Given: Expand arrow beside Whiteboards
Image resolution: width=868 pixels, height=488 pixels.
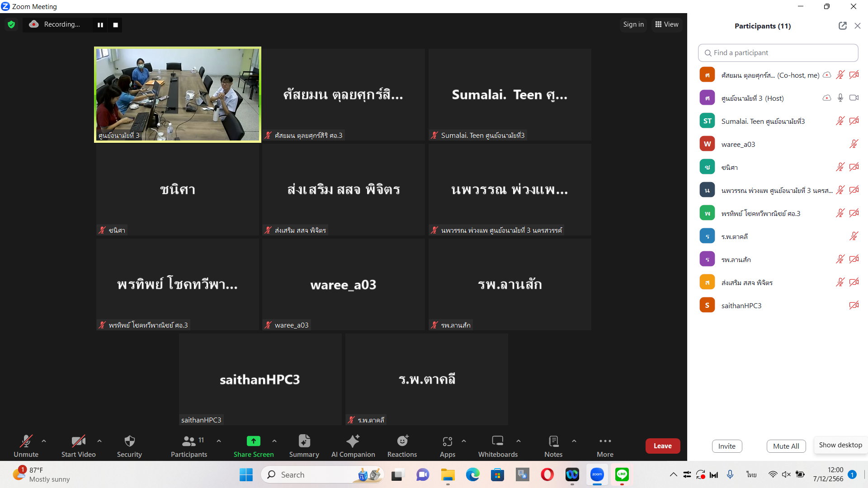Looking at the screenshot, I should 519,441.
